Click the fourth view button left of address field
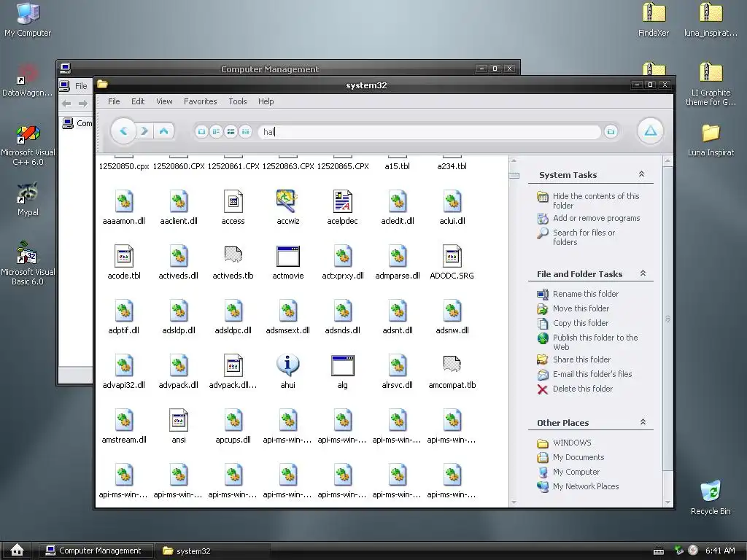The height and width of the screenshot is (560, 747). (x=245, y=131)
